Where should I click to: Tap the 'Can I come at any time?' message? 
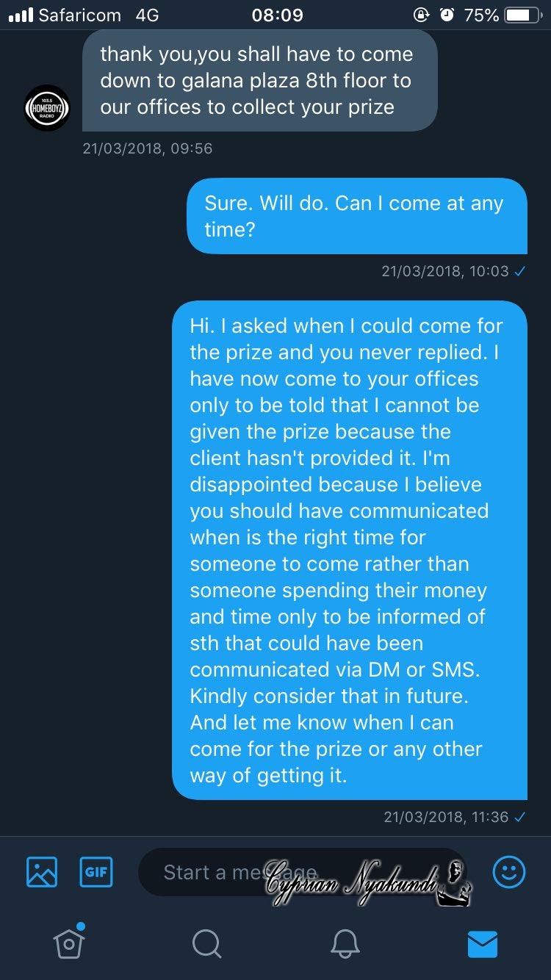coord(356,216)
